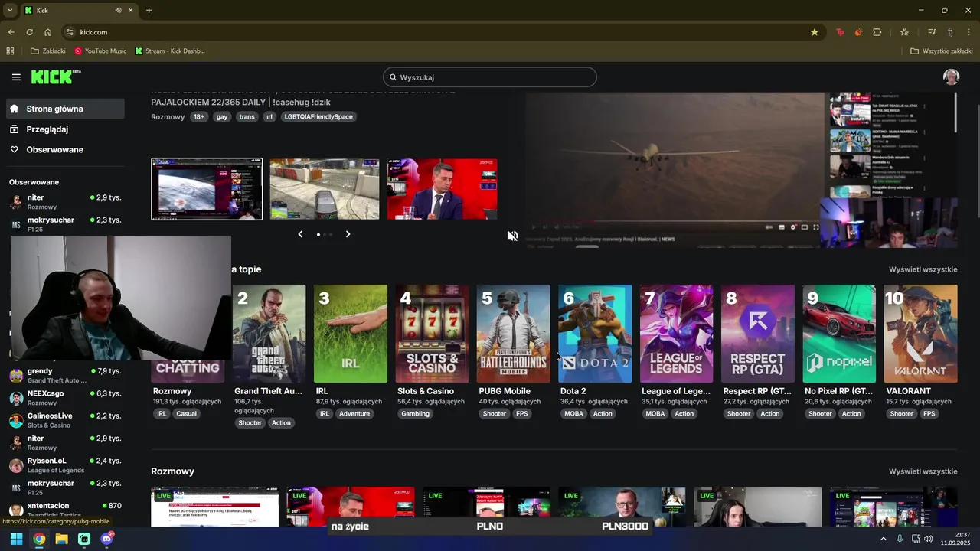
Task: Select the Grand Theft Auto category card
Action: (x=269, y=334)
